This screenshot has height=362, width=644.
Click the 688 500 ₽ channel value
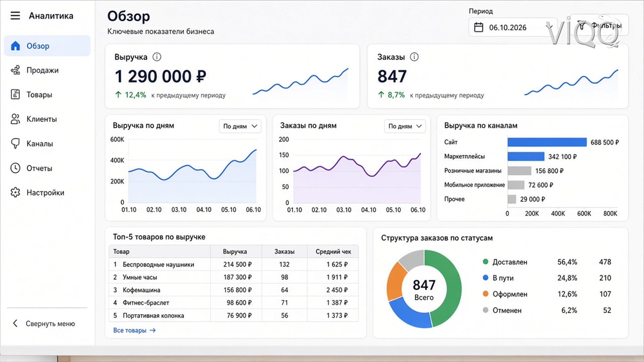click(x=604, y=142)
